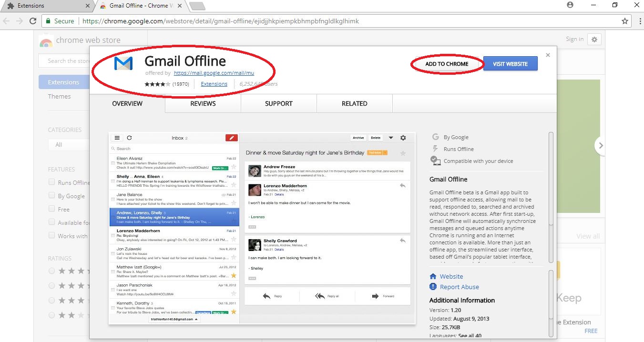Enable the Runs Offline feature checkbox
The height and width of the screenshot is (342, 644).
[x=51, y=182]
